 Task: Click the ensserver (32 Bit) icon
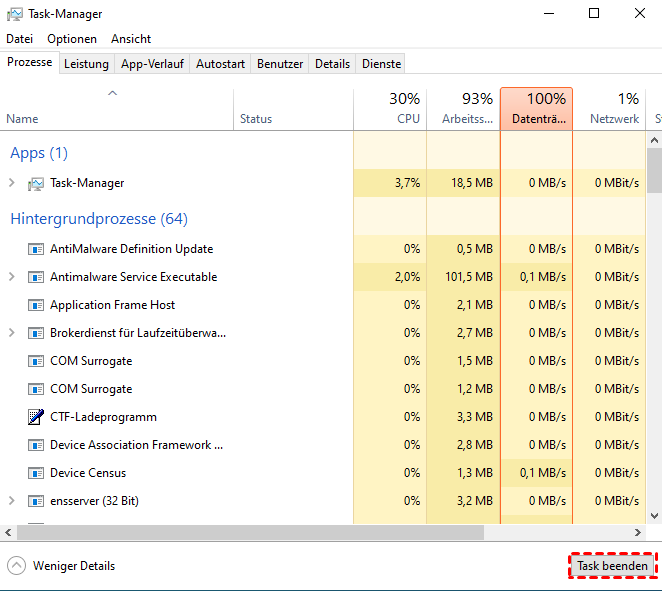pos(36,501)
